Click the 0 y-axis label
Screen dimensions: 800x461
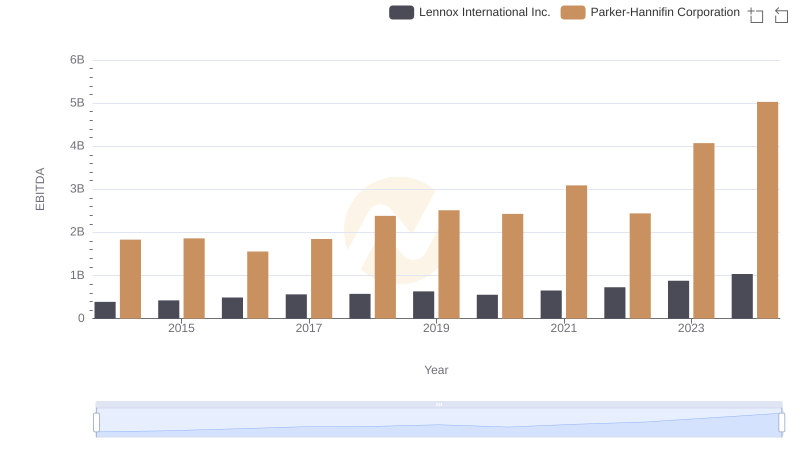pyautogui.click(x=81, y=318)
